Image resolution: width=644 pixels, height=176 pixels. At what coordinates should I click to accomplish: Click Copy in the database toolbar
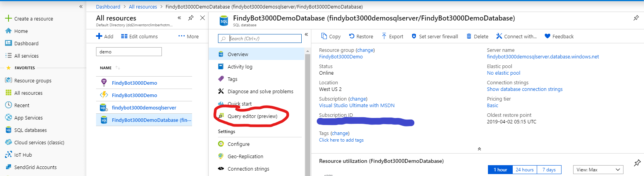coord(331,36)
